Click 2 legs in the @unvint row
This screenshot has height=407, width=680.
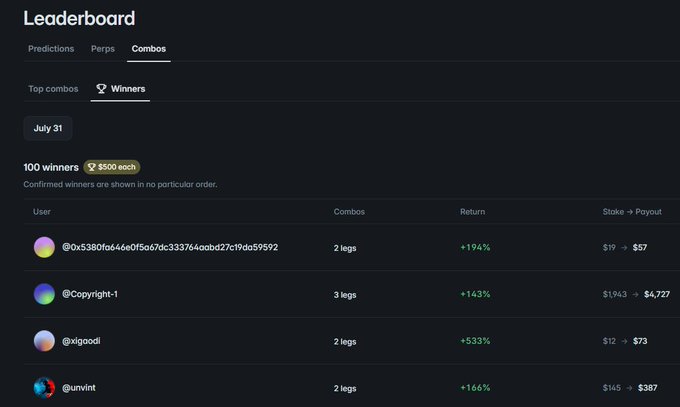[x=345, y=389]
